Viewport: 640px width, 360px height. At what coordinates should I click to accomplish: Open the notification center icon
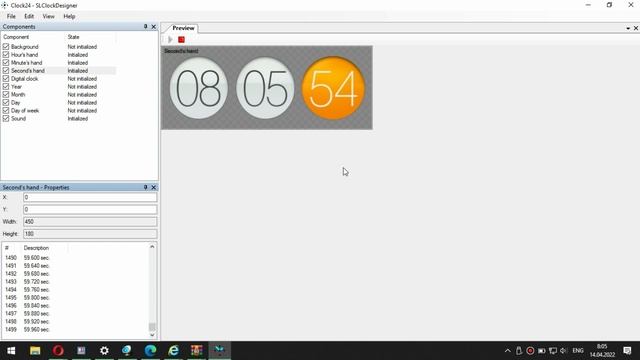(x=627, y=351)
